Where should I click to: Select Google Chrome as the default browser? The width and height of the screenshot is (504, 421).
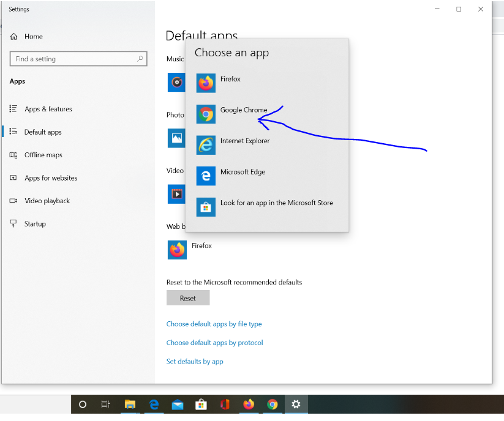[244, 110]
